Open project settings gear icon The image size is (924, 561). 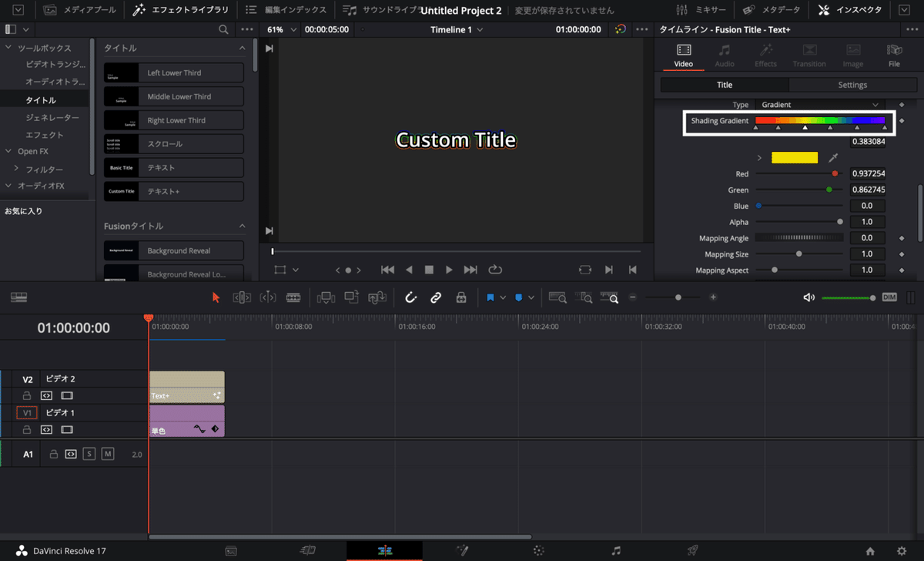pos(902,551)
